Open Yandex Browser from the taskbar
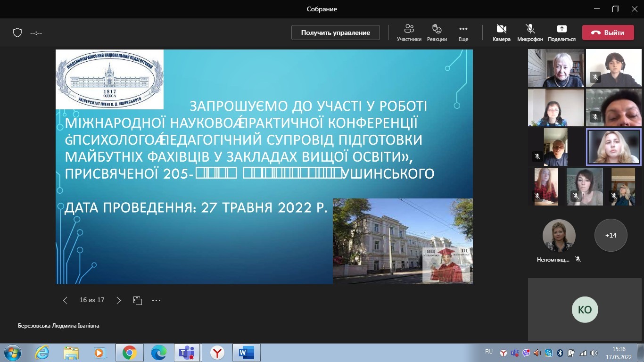Viewport: 644px width, 362px height. [x=217, y=353]
